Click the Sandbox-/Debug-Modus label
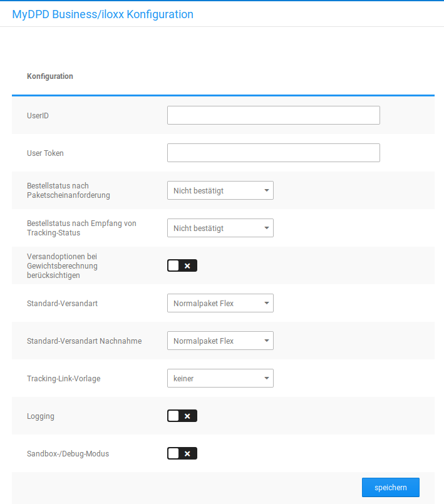 [x=68, y=454]
